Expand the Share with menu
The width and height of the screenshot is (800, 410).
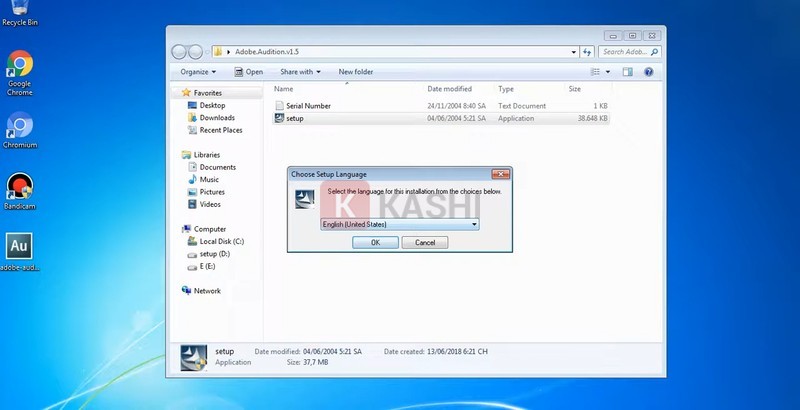[301, 72]
